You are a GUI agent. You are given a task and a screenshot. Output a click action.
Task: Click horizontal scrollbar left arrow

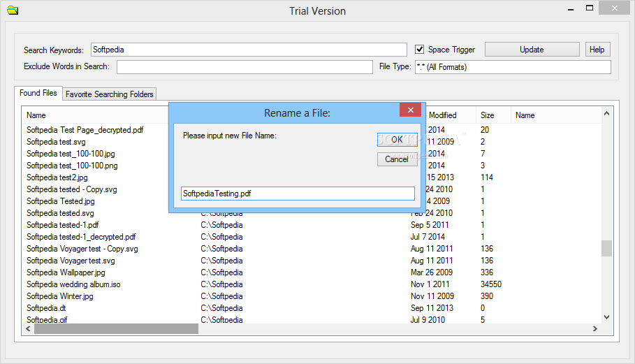28,329
